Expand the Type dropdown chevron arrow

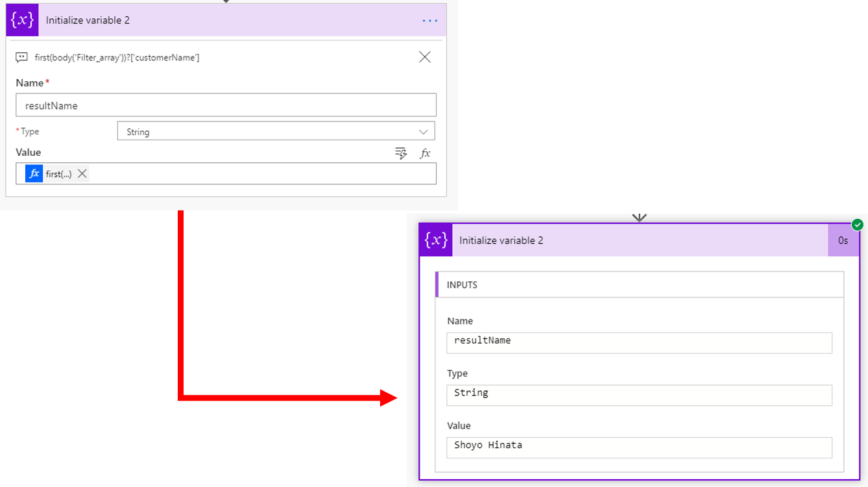(x=423, y=132)
